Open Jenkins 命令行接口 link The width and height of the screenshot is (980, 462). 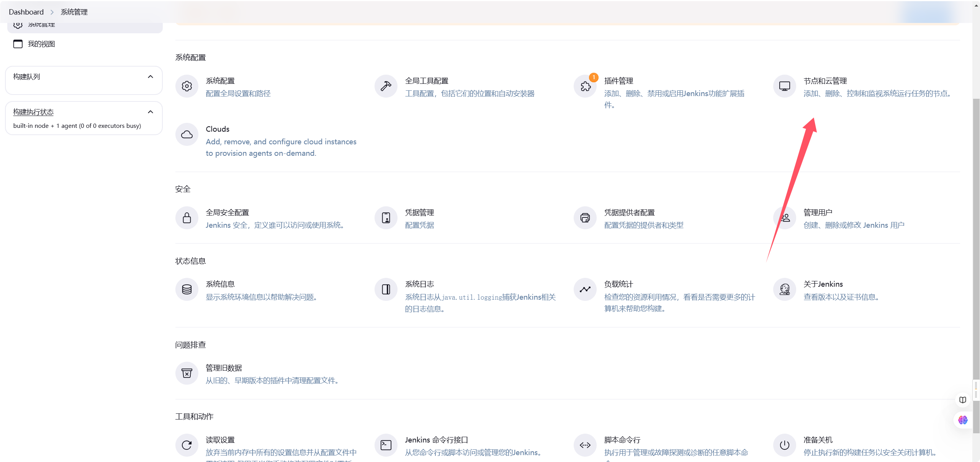pyautogui.click(x=437, y=440)
